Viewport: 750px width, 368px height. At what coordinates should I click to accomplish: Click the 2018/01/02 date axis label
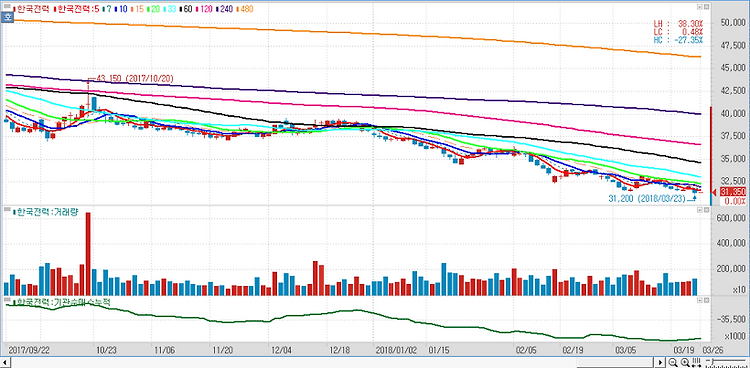[397, 349]
